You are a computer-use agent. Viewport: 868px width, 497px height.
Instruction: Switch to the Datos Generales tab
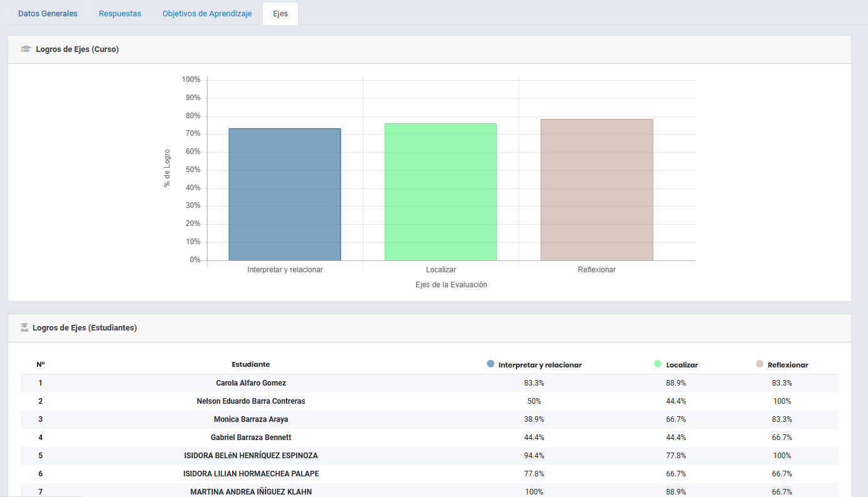(x=48, y=14)
